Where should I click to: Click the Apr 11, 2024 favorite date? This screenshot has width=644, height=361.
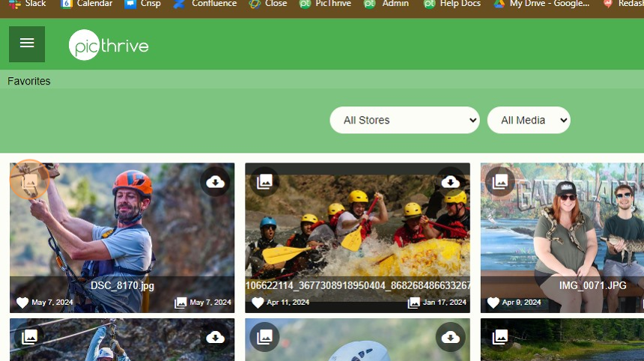tap(288, 303)
